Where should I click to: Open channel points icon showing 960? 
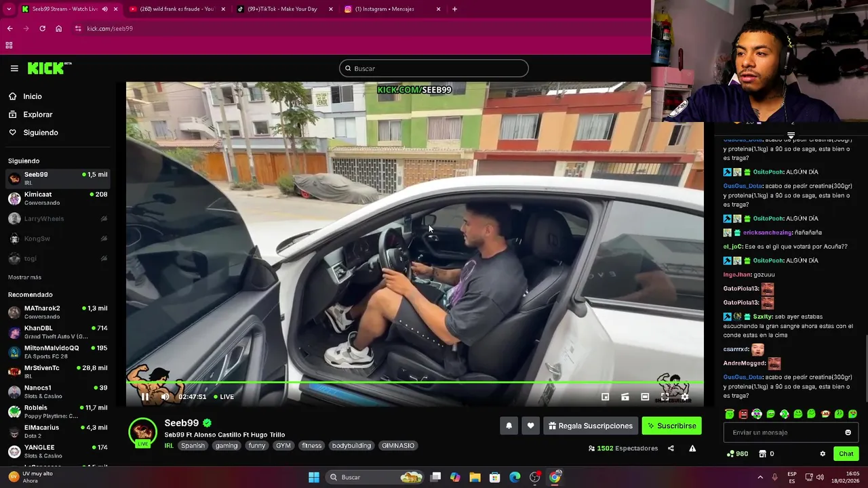click(x=737, y=454)
